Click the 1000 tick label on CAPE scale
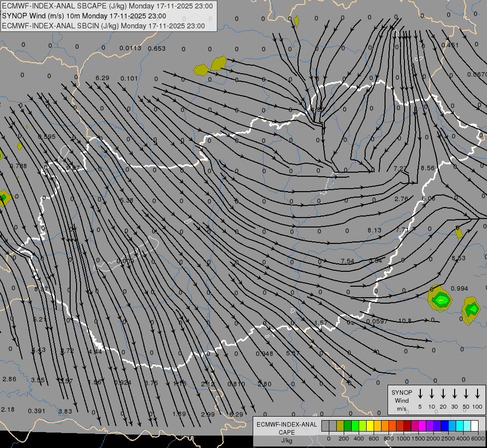Image resolution: width=487 pixels, height=448 pixels. pyautogui.click(x=403, y=439)
